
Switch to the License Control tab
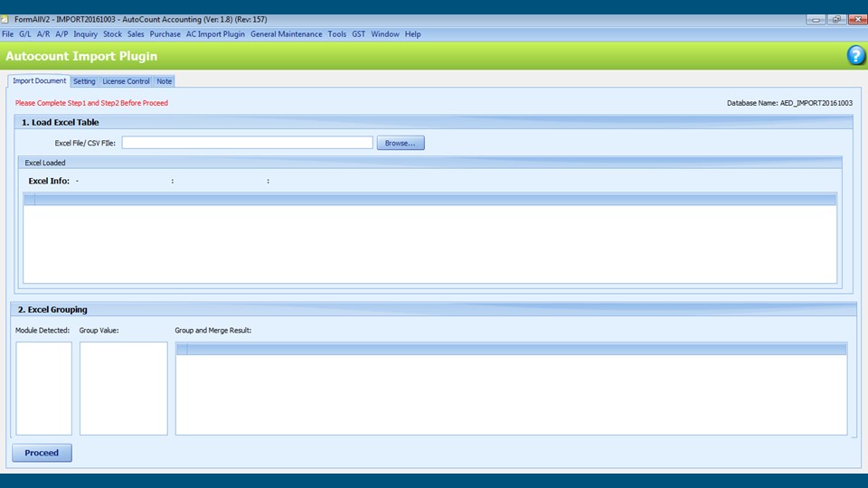(x=126, y=81)
